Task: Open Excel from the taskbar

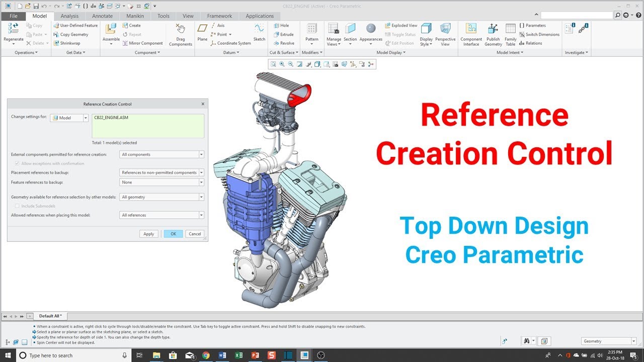Action: click(239, 355)
